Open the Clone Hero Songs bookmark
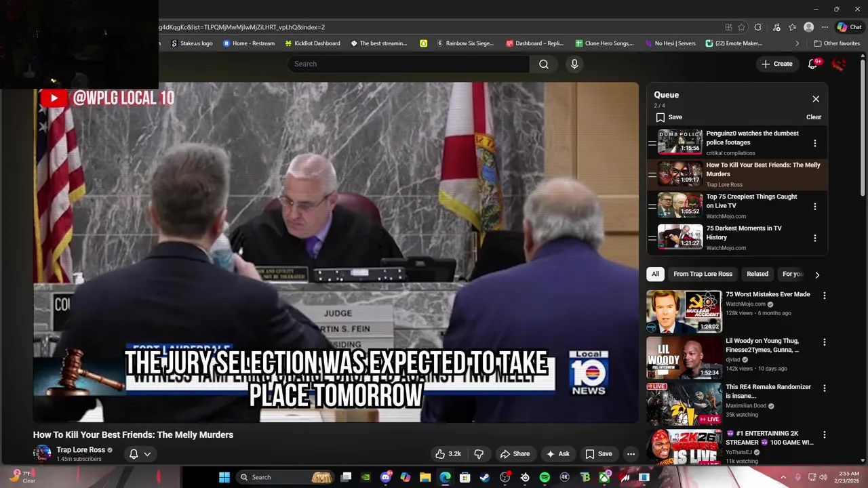The image size is (868, 488). tap(604, 43)
